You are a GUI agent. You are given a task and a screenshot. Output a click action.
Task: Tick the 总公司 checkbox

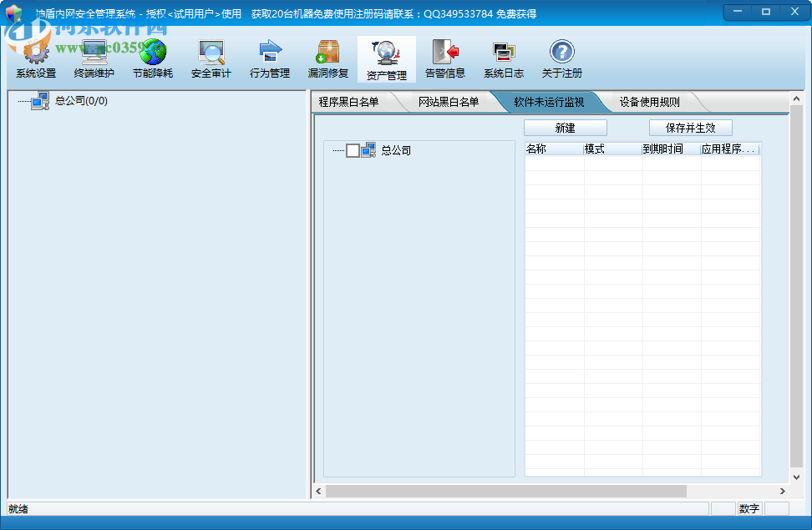click(353, 150)
